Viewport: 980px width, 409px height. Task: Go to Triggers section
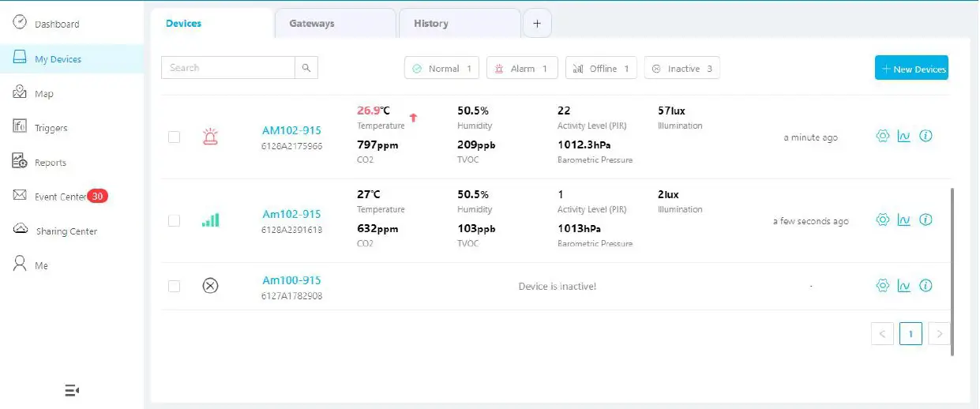coord(51,128)
